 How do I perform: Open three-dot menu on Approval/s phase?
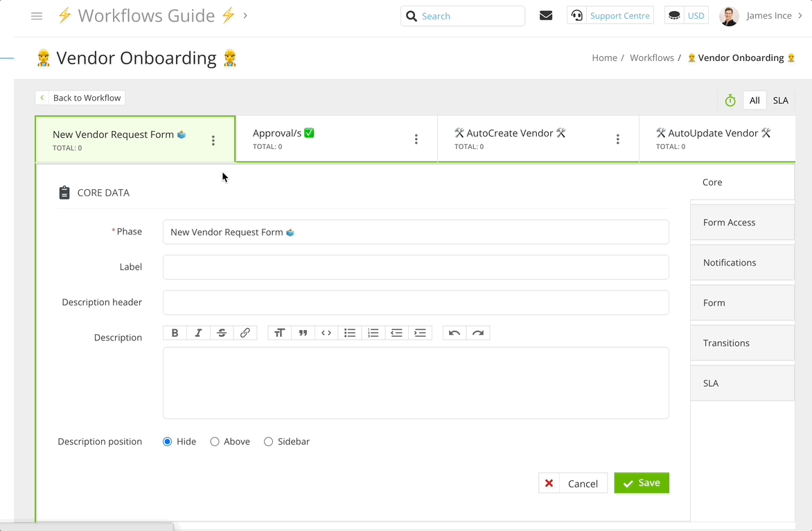(416, 139)
